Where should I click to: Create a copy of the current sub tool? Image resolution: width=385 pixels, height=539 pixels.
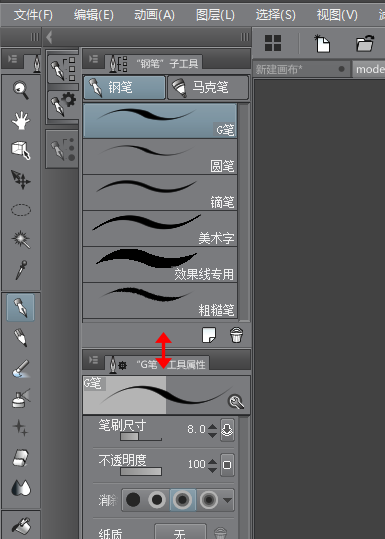pos(209,335)
